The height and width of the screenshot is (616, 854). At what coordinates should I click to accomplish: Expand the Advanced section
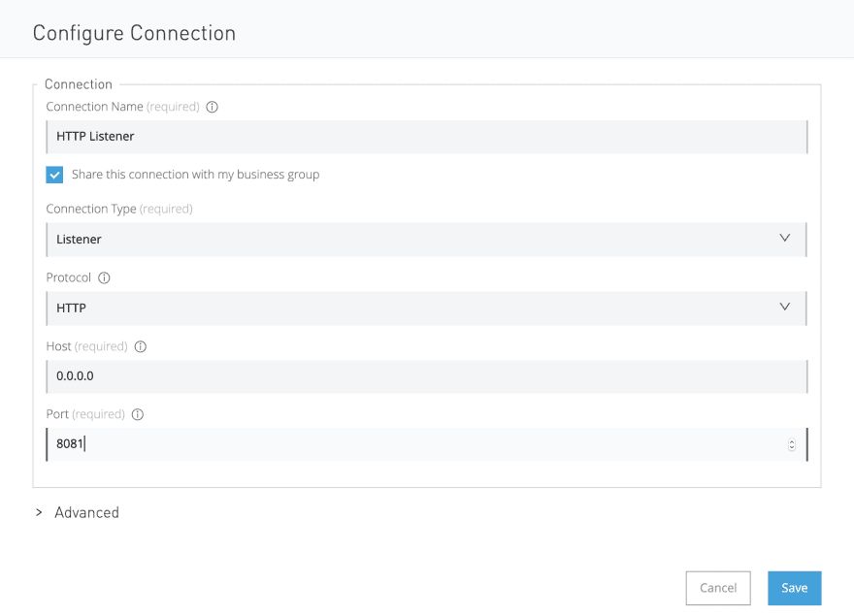(86, 512)
